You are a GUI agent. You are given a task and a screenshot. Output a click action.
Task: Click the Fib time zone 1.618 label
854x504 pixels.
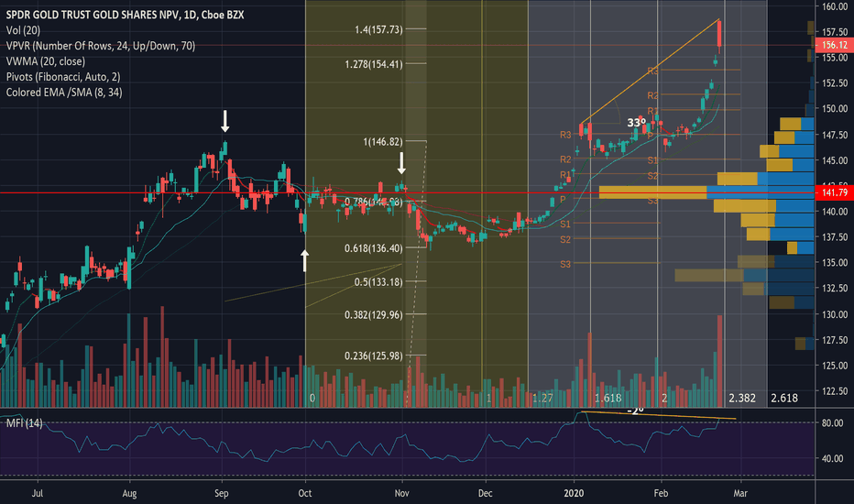[608, 399]
